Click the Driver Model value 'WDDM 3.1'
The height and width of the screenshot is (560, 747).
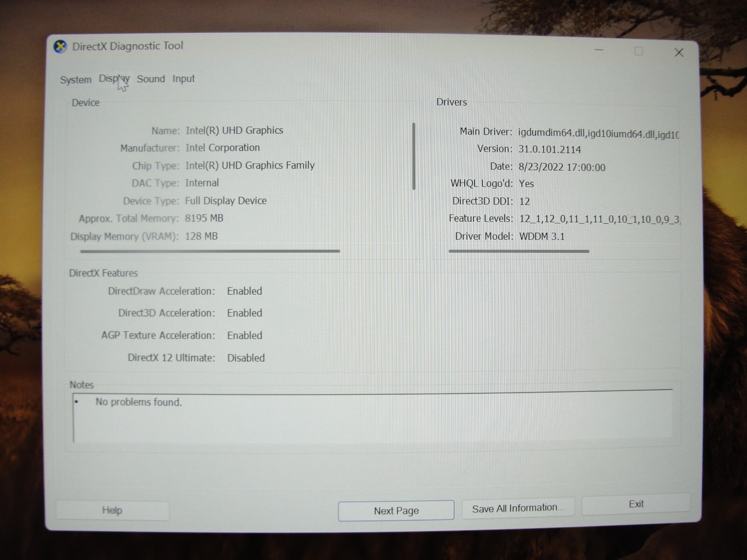tap(542, 237)
